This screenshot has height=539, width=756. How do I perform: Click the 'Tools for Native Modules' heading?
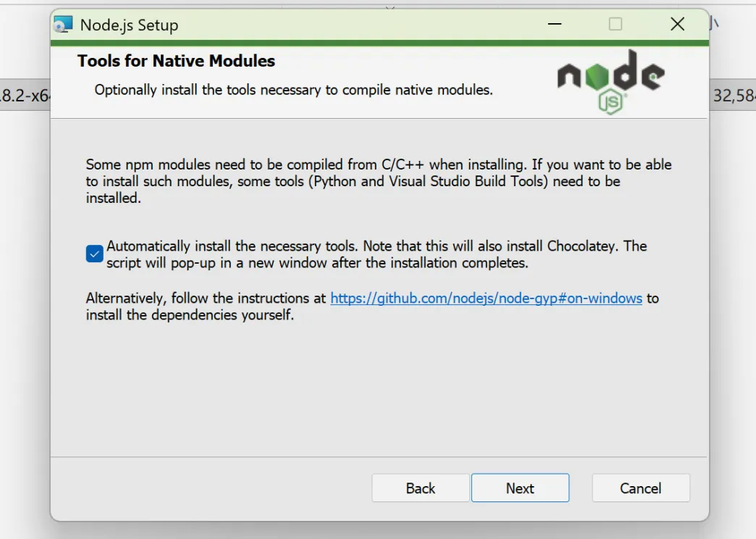point(176,61)
